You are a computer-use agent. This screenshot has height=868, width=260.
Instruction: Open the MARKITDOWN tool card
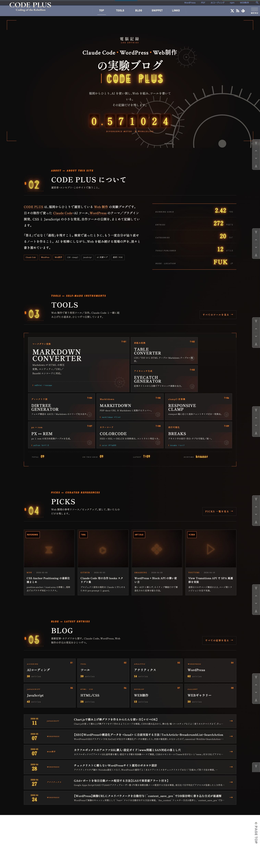coord(130,406)
